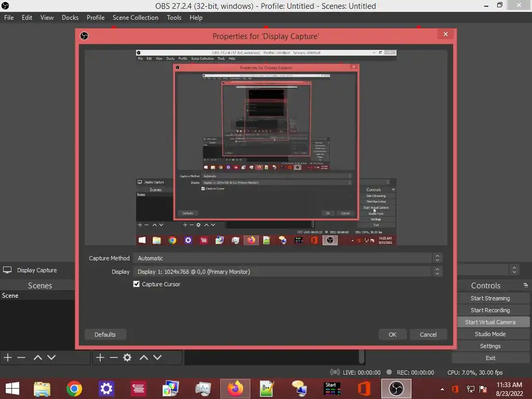Open the Edit menu
This screenshot has width=532, height=399.
[27, 18]
